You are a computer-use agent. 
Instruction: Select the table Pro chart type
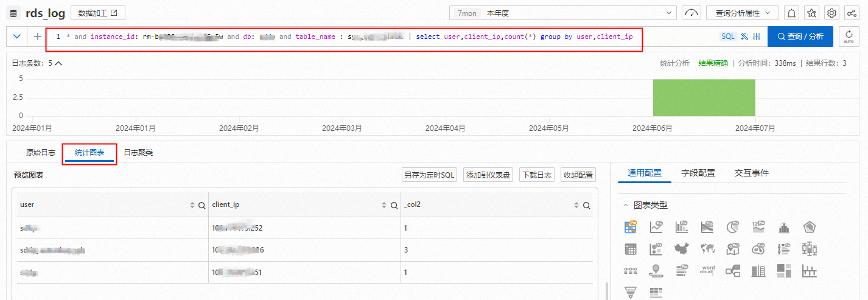coord(631,227)
